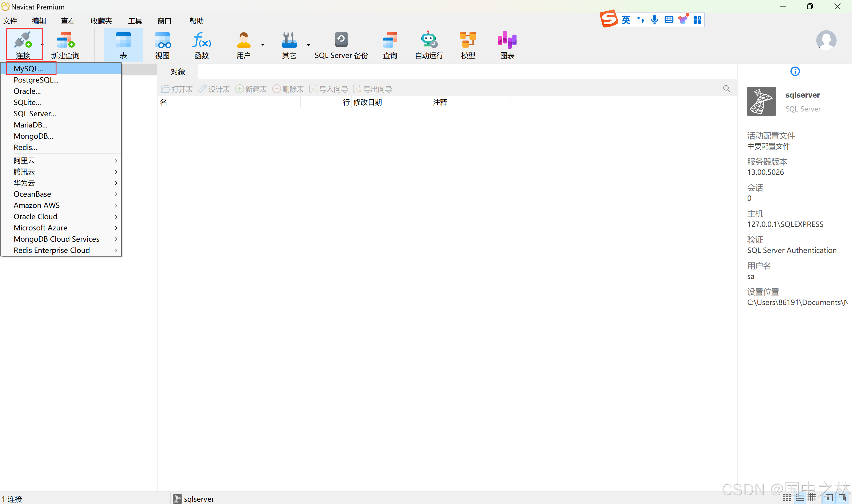Expand the 其它 dropdown arrow

(308, 45)
